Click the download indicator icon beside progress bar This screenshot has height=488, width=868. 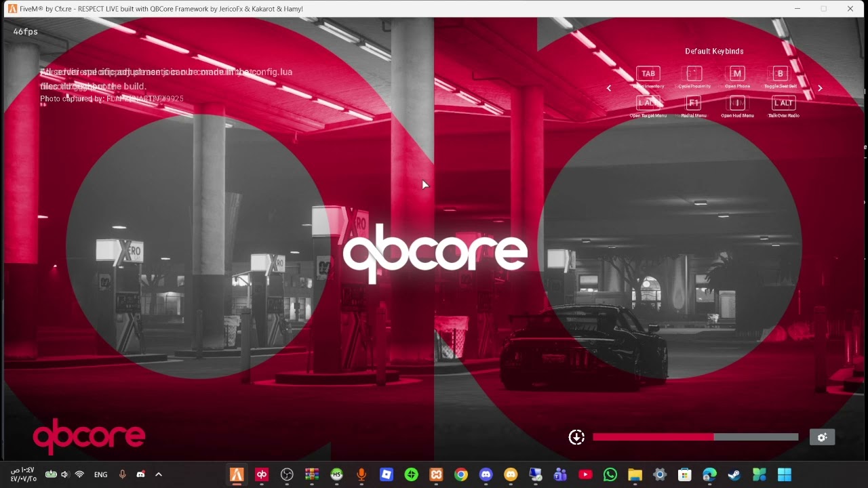tap(576, 437)
